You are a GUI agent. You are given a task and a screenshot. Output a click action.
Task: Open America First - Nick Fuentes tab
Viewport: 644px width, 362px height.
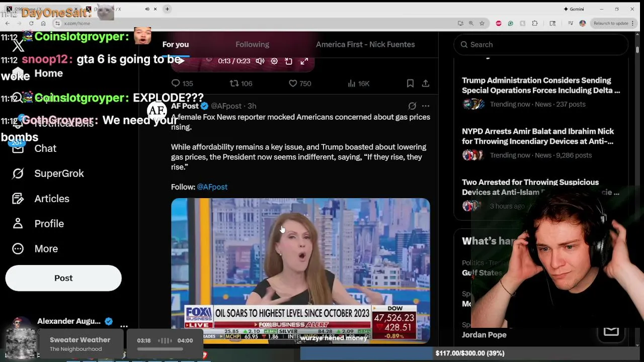[x=365, y=44]
